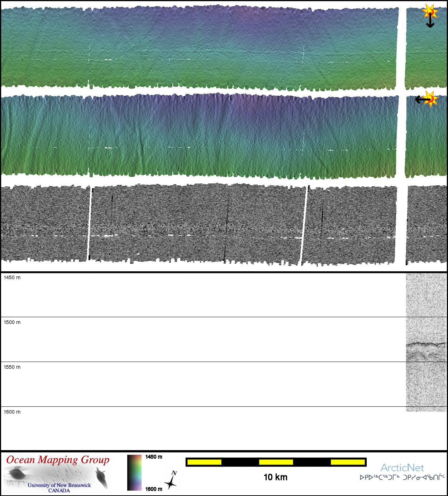Click the 10 km scale bar label
448x496 pixels.
coord(275,477)
